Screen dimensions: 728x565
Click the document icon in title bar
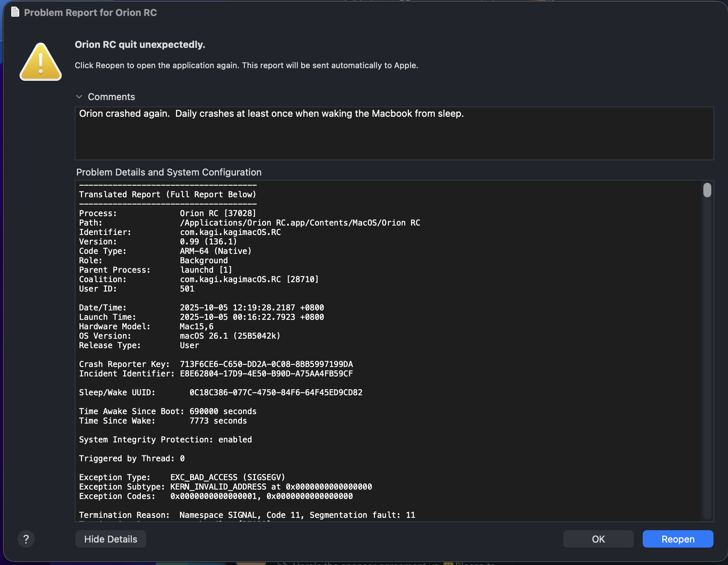(x=15, y=12)
